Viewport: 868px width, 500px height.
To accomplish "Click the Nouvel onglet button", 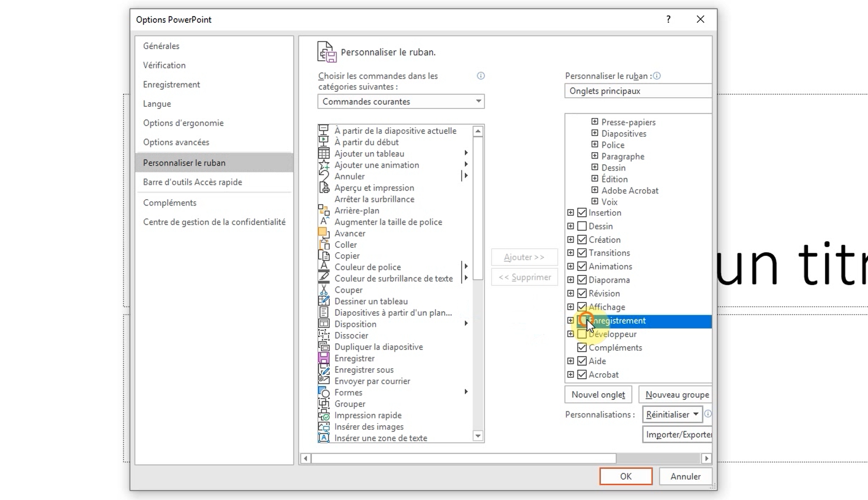I will 598,394.
